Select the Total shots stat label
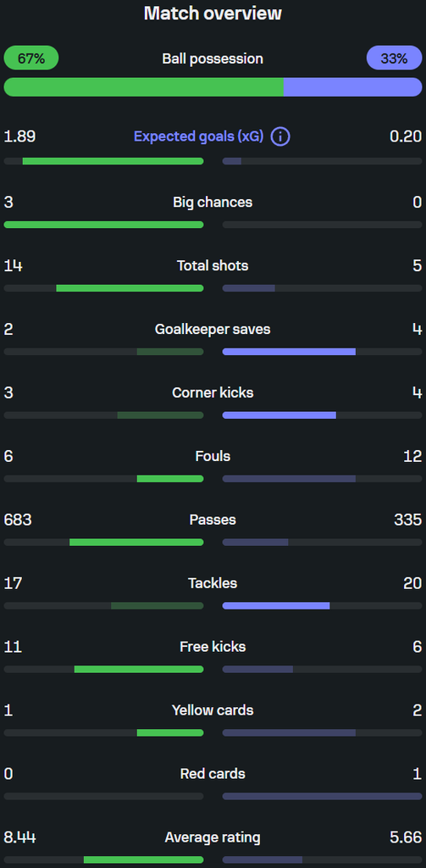The image size is (426, 868). point(213,265)
